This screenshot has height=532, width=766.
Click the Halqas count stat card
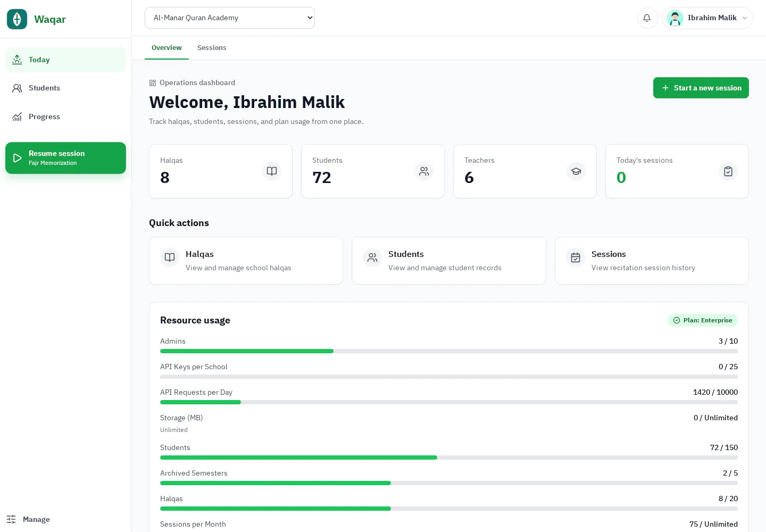(x=221, y=171)
